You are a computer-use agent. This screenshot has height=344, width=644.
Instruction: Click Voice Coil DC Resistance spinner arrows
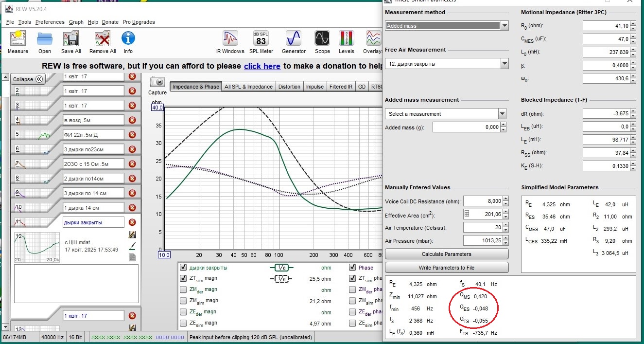(505, 201)
